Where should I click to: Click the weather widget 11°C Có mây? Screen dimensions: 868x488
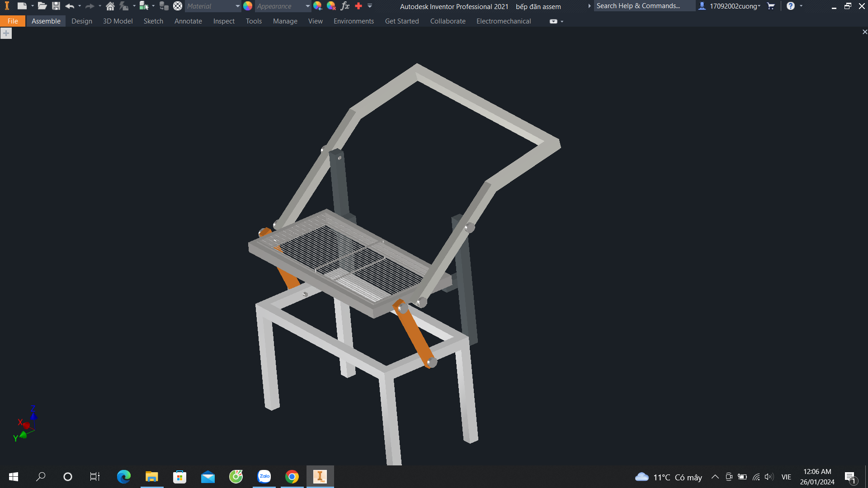coord(669,477)
